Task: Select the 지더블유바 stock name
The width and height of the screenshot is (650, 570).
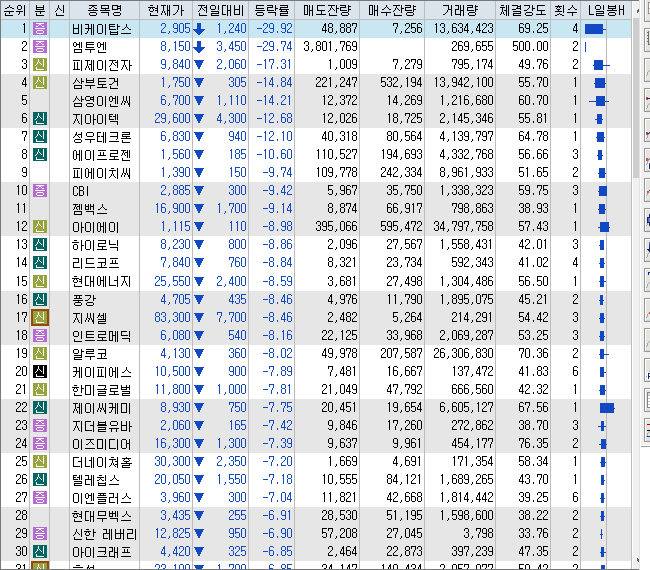Action: 102,426
